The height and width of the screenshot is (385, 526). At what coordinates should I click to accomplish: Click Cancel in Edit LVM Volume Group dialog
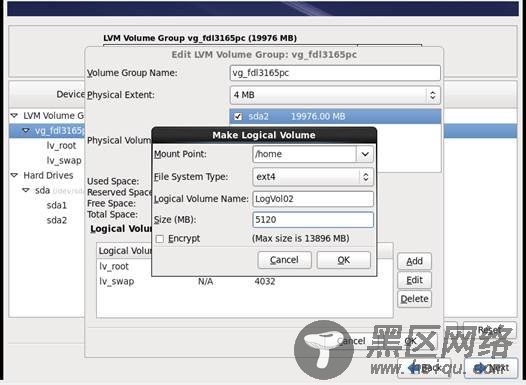coord(351,341)
